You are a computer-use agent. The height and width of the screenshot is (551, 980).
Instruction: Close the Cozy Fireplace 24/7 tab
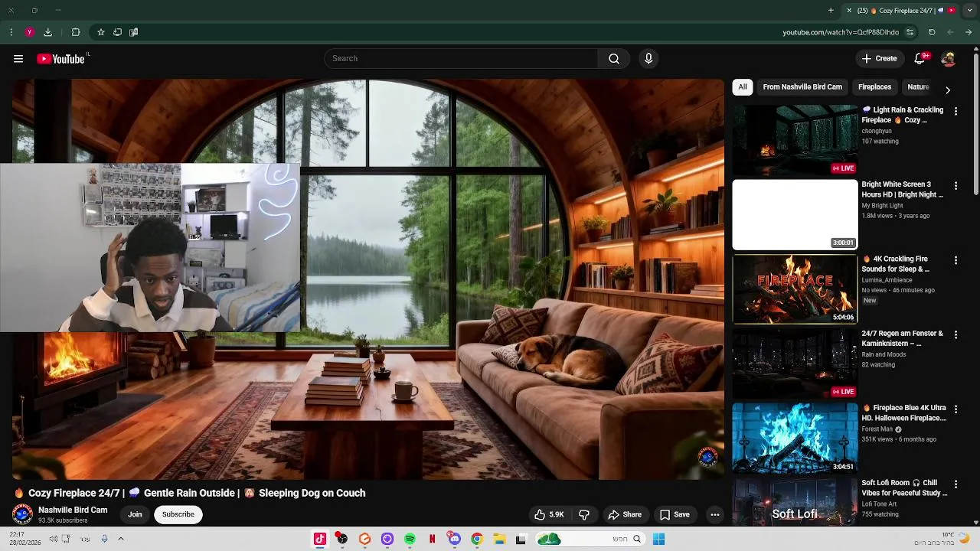coord(849,11)
